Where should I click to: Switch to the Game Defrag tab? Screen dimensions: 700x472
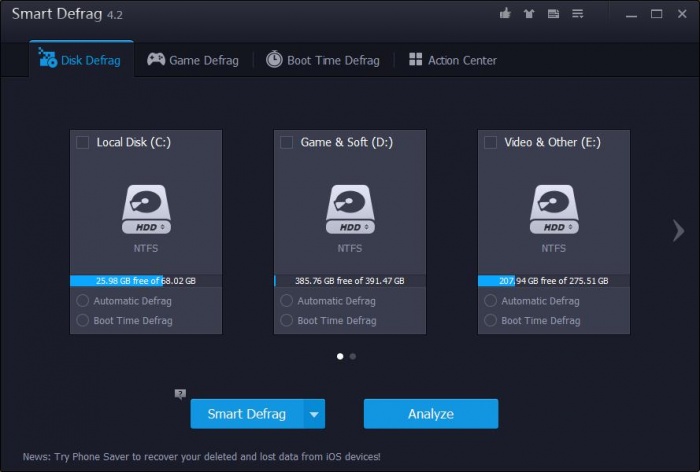(193, 60)
